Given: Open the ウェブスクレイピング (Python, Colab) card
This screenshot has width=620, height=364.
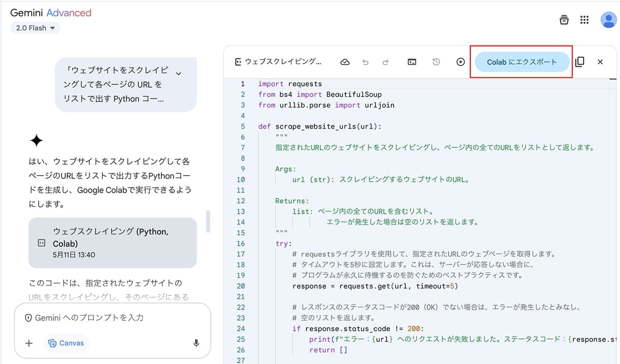Looking at the screenshot, I should point(112,243).
